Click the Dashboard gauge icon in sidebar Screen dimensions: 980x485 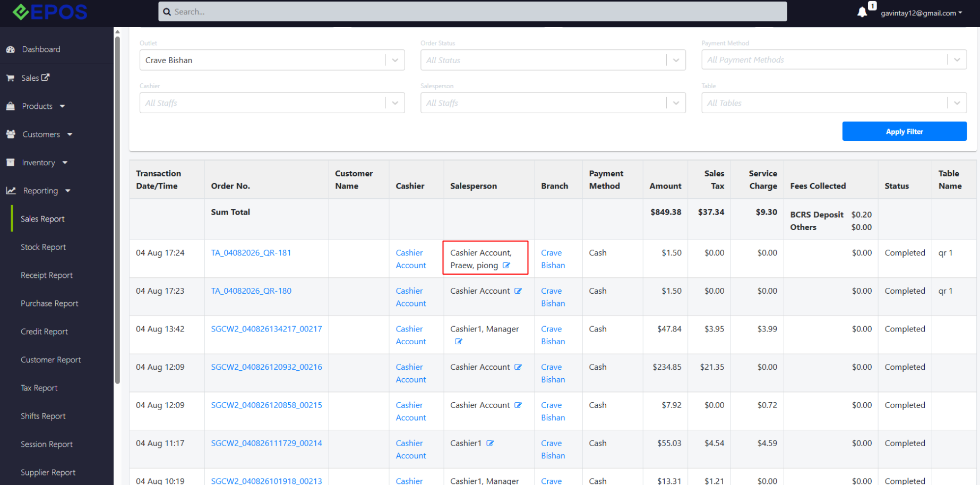[x=10, y=49]
